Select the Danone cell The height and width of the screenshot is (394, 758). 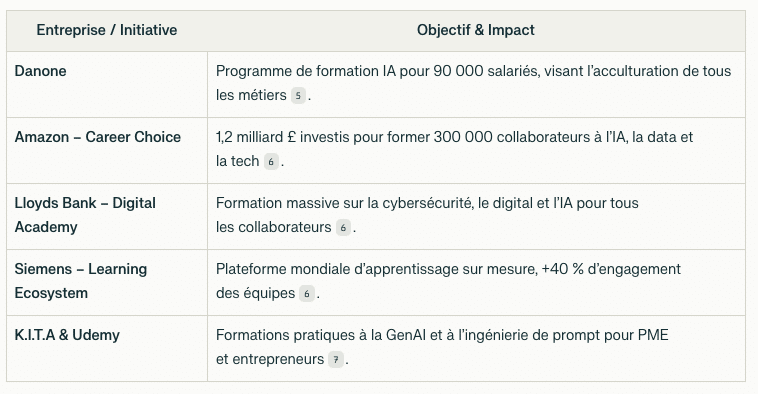(x=107, y=85)
